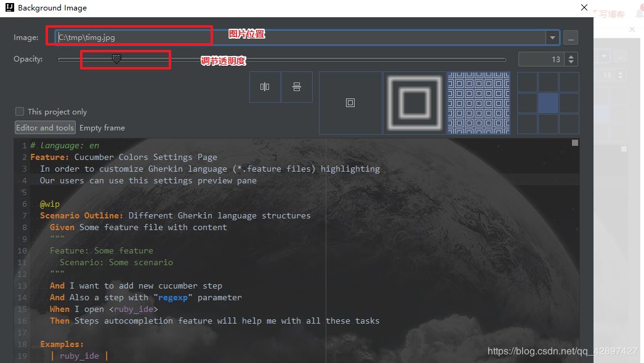This screenshot has height=363, width=644.
Task: Click "# language: en" comment line
Action: coord(65,145)
